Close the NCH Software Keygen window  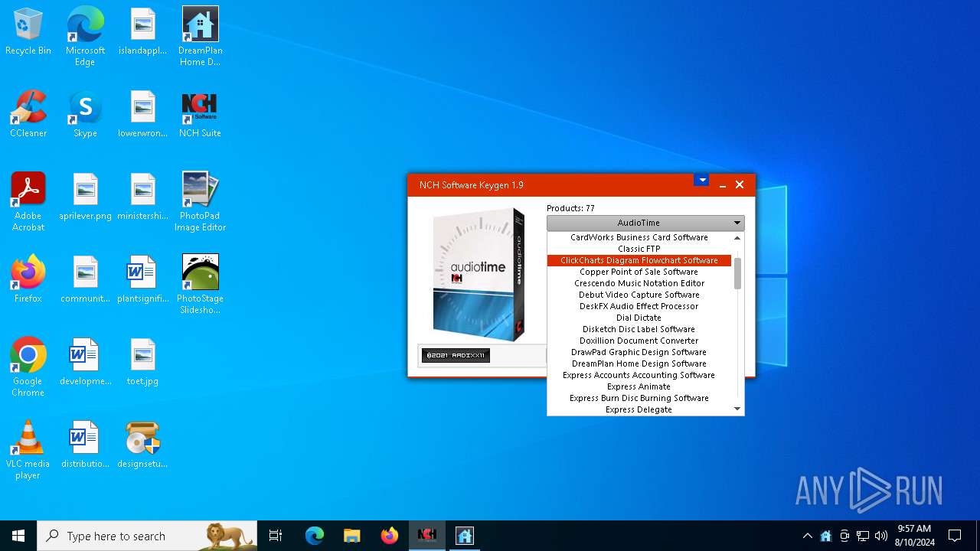(x=740, y=185)
